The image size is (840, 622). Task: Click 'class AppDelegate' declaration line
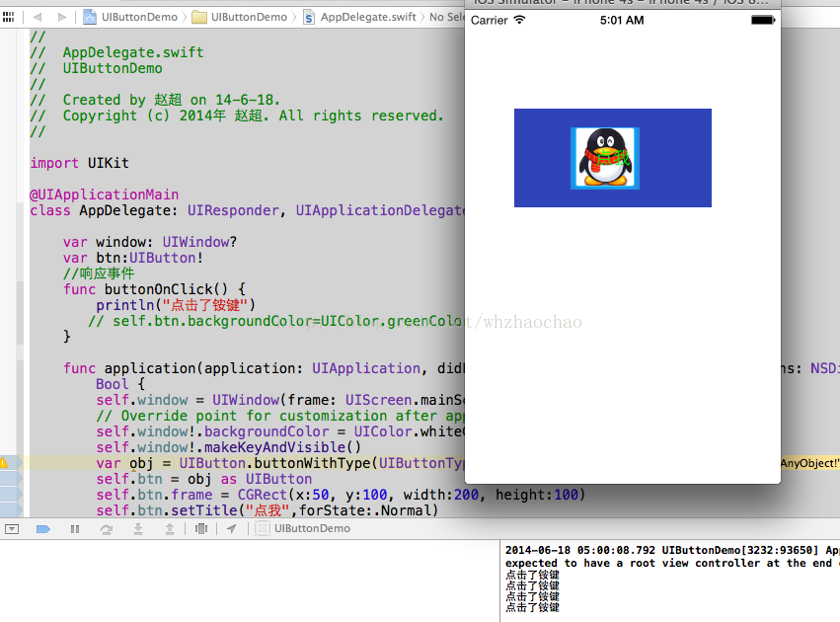(247, 210)
